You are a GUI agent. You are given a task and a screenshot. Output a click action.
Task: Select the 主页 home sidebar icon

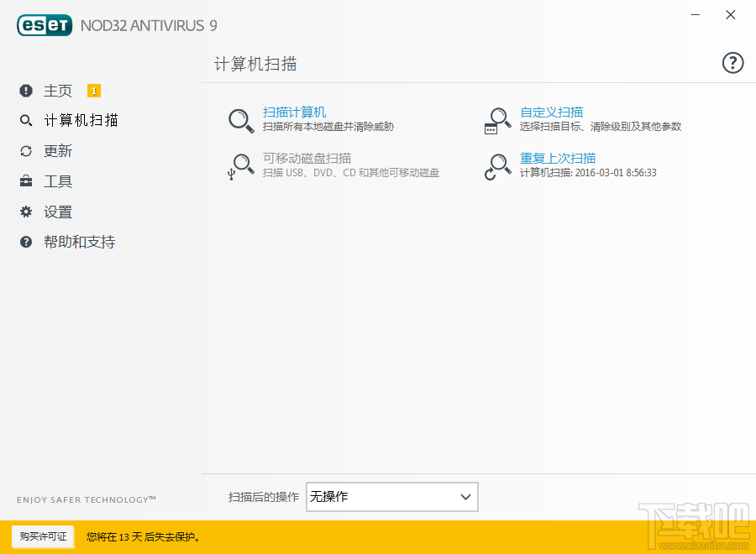click(x=25, y=91)
